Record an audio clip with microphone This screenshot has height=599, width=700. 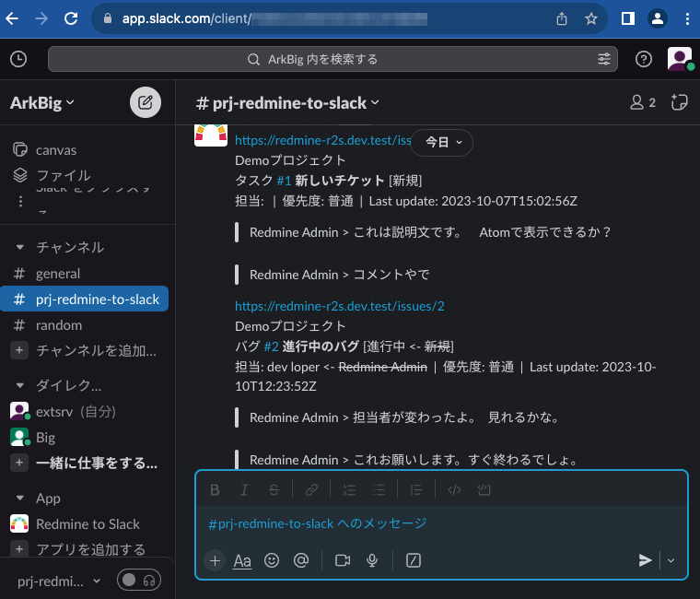click(x=372, y=560)
